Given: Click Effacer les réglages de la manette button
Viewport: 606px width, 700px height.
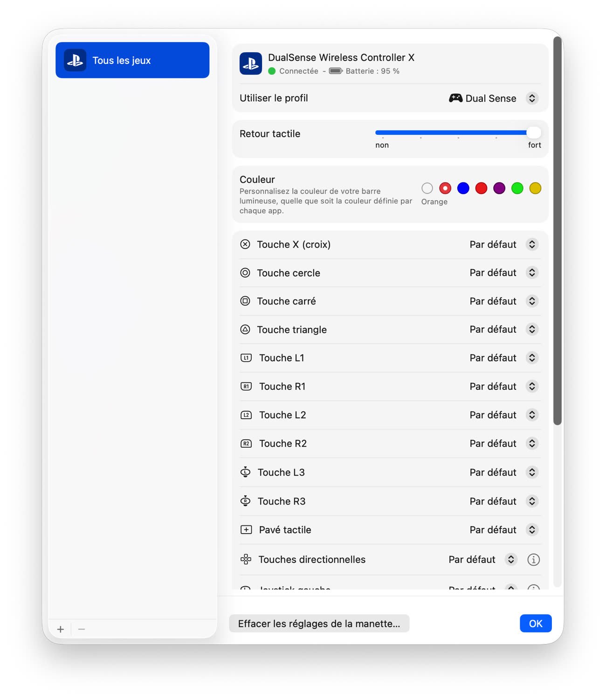Looking at the screenshot, I should [319, 624].
